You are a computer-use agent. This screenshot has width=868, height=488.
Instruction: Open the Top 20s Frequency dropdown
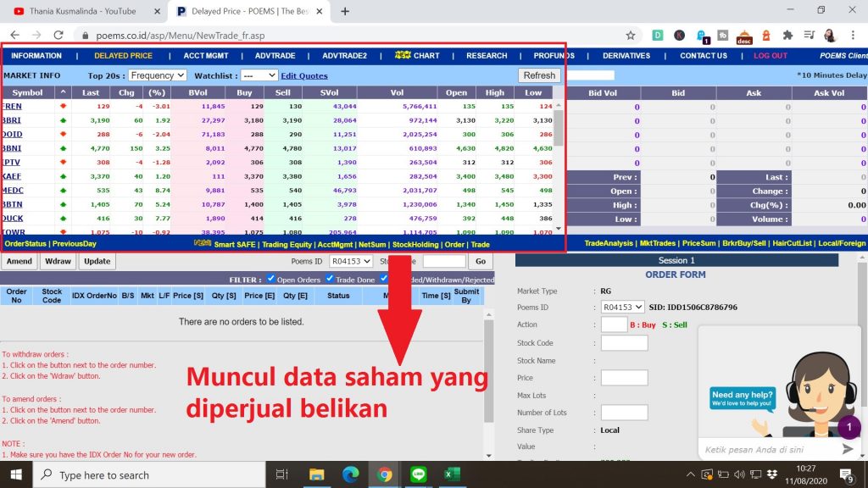(x=157, y=75)
